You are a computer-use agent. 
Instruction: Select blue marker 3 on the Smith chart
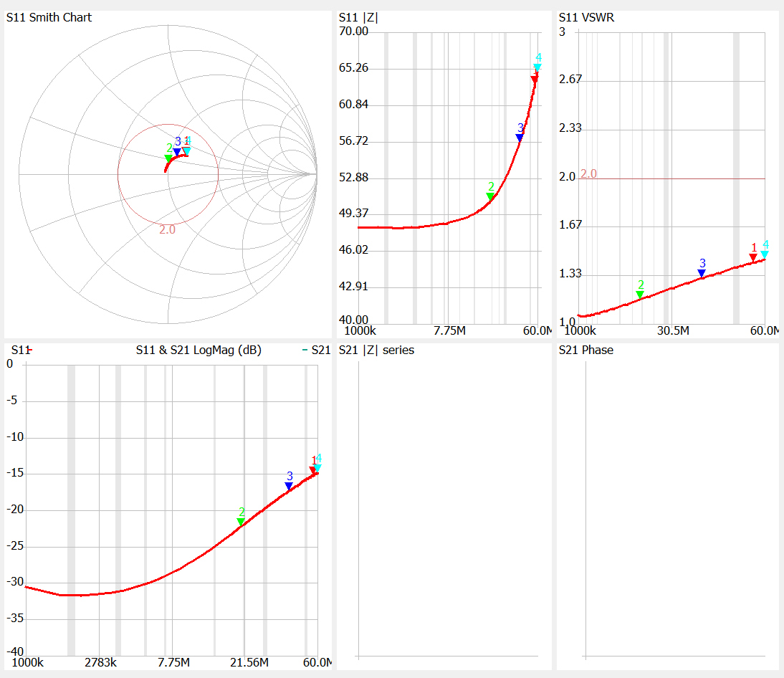[177, 152]
